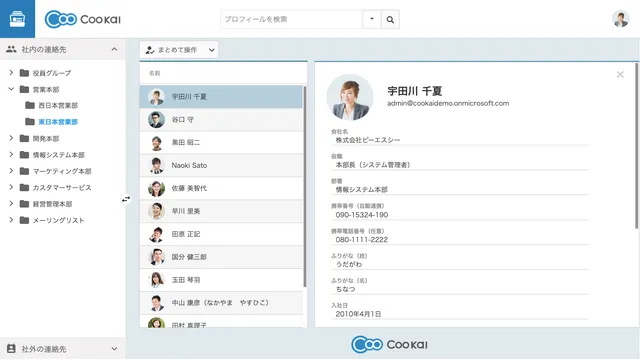The height and width of the screenshot is (360, 640).
Task: Expand the カスタマーサービス tree node
Action: click(11, 187)
